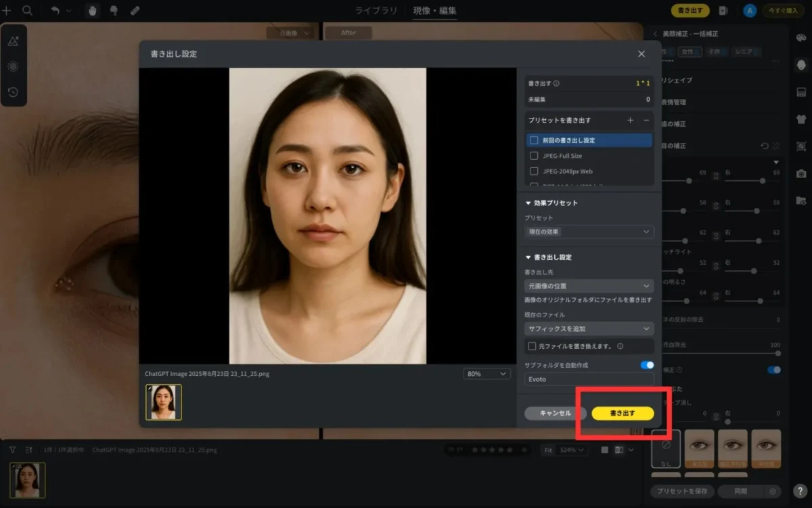Open the 80% zoom dropdown in dialog
The height and width of the screenshot is (508, 812).
click(487, 374)
